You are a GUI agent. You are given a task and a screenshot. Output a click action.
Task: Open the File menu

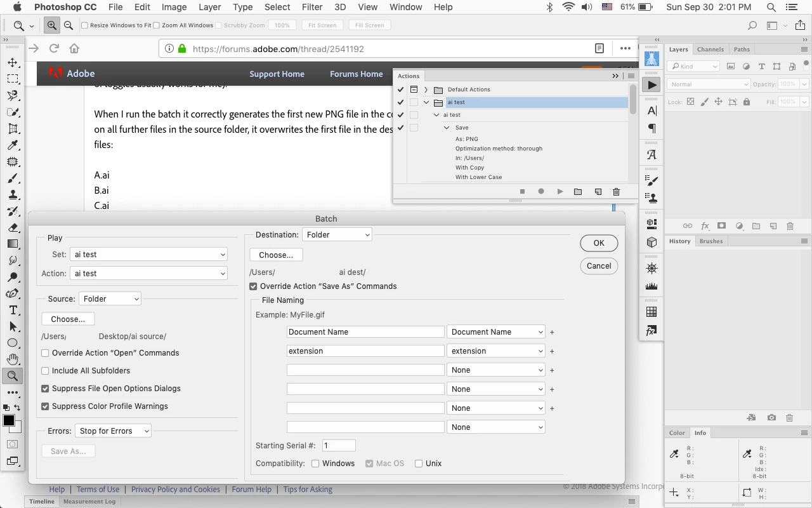coord(115,8)
